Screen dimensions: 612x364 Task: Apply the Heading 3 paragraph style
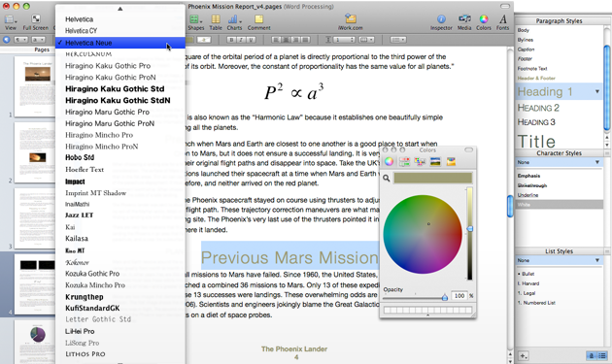pyautogui.click(x=536, y=122)
